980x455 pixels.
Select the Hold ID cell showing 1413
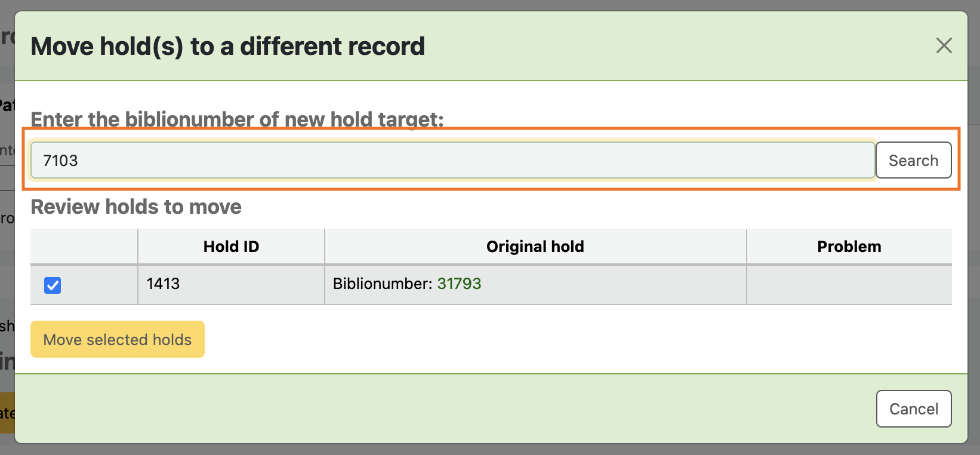(x=163, y=284)
